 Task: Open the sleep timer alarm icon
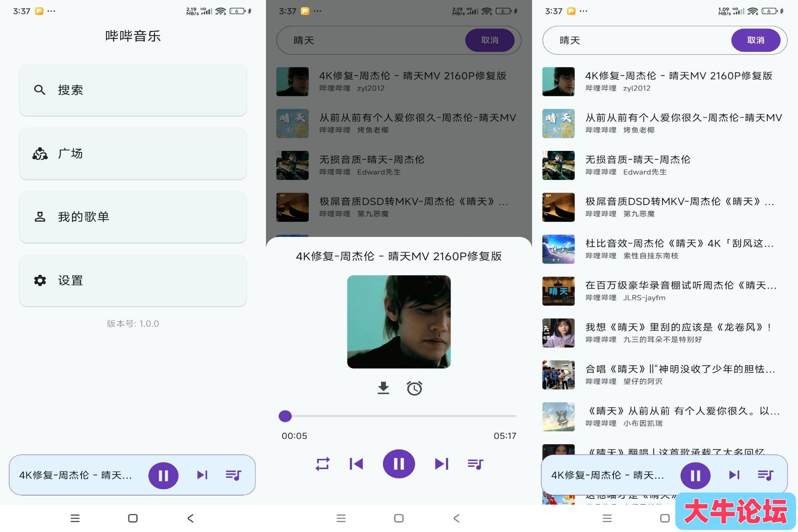414,388
